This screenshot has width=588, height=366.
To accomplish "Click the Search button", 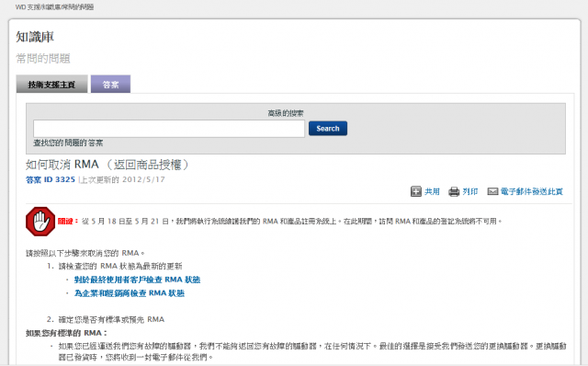I will [x=328, y=129].
